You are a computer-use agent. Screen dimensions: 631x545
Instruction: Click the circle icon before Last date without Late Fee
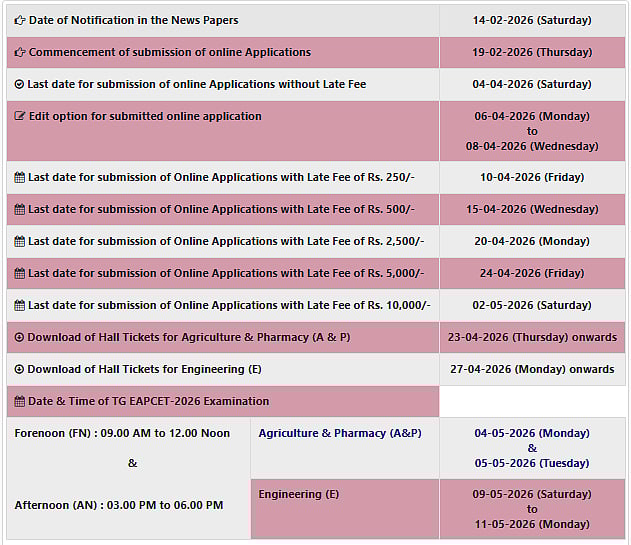point(19,85)
